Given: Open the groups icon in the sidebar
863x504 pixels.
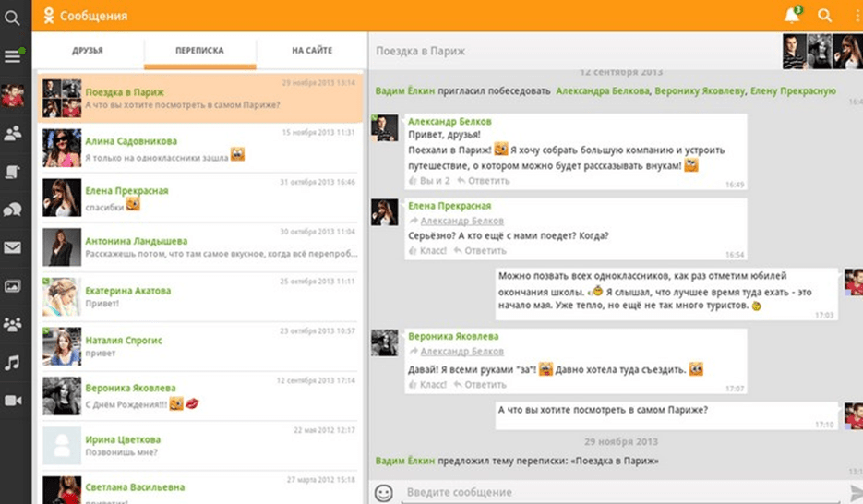Looking at the screenshot, I should [x=13, y=324].
